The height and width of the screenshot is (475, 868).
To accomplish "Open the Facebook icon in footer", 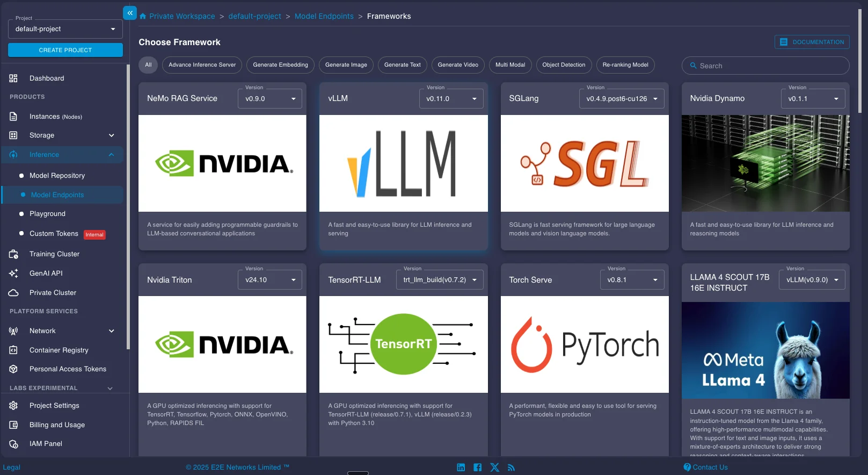I will pyautogui.click(x=477, y=467).
